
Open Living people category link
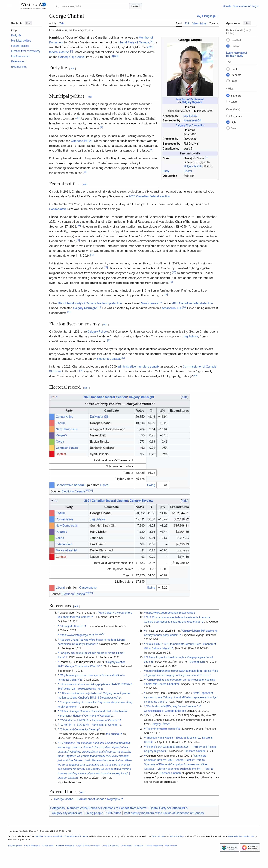[x=94, y=813]
